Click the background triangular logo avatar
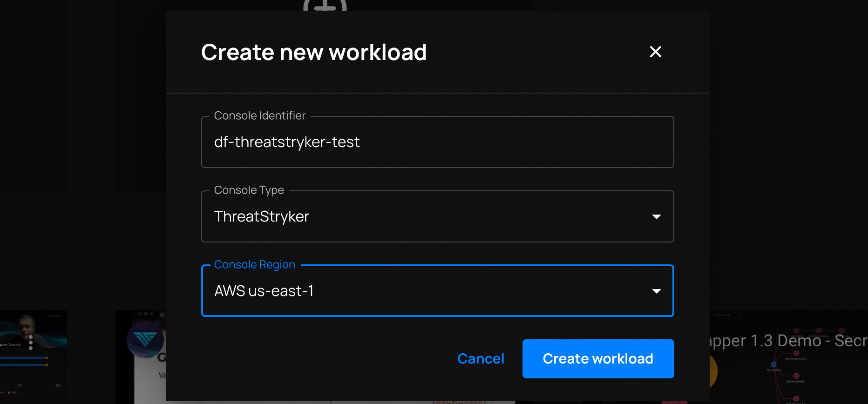The height and width of the screenshot is (404, 868). pos(145,340)
